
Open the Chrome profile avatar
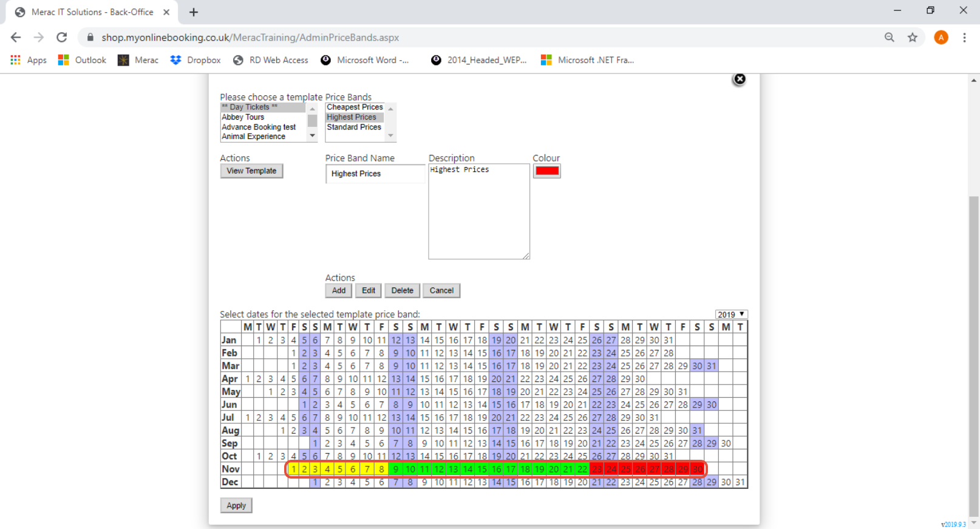point(941,38)
